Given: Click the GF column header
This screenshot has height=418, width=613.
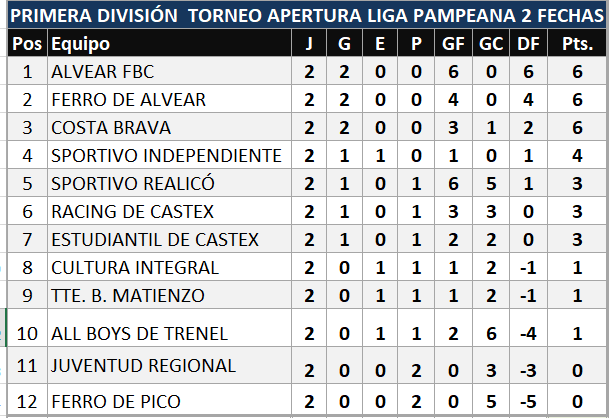Looking at the screenshot, I should point(453,45).
